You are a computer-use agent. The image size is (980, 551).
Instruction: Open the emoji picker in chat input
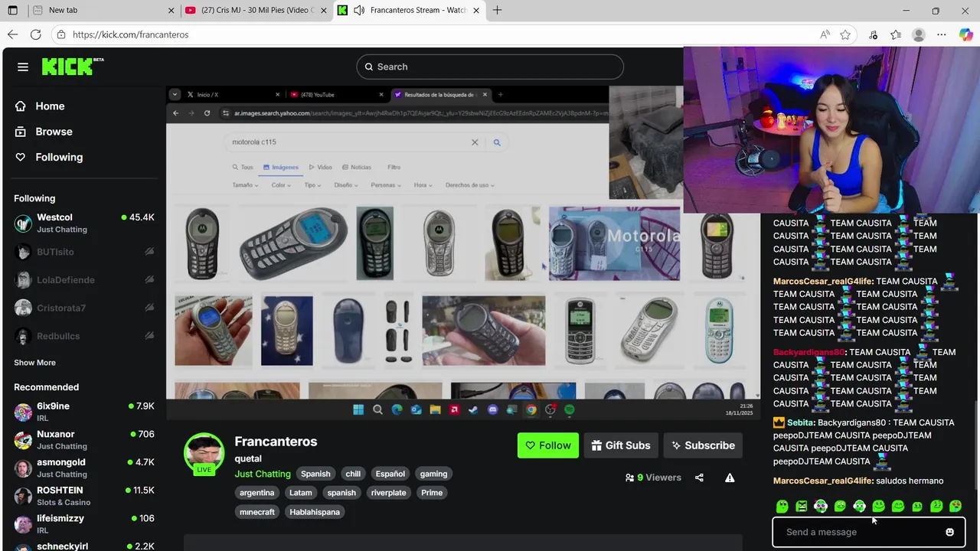(x=950, y=532)
